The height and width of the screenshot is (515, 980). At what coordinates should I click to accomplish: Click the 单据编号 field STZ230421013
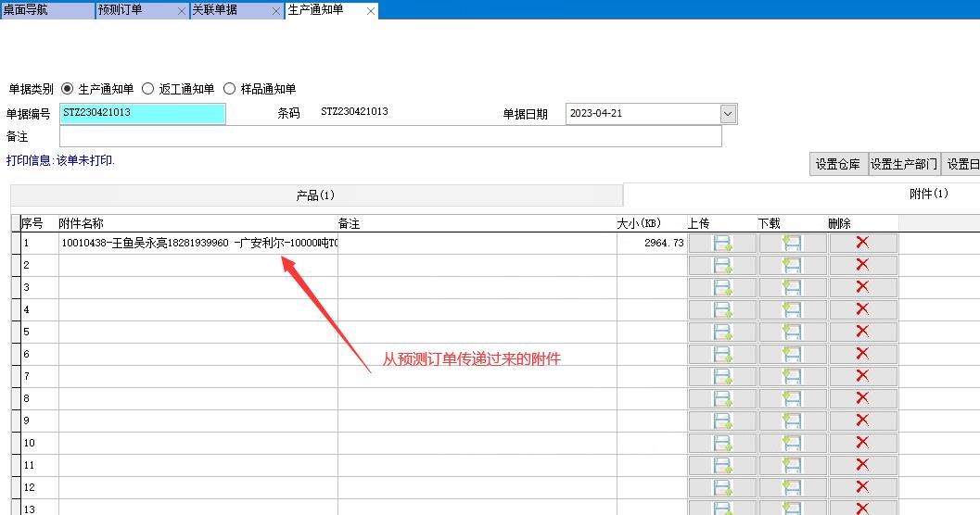point(143,113)
